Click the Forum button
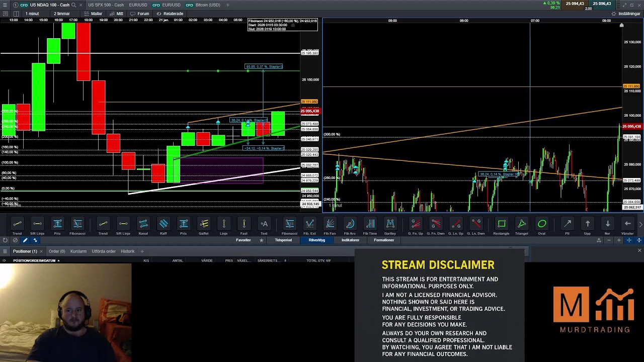The image size is (644, 362). pos(140,14)
